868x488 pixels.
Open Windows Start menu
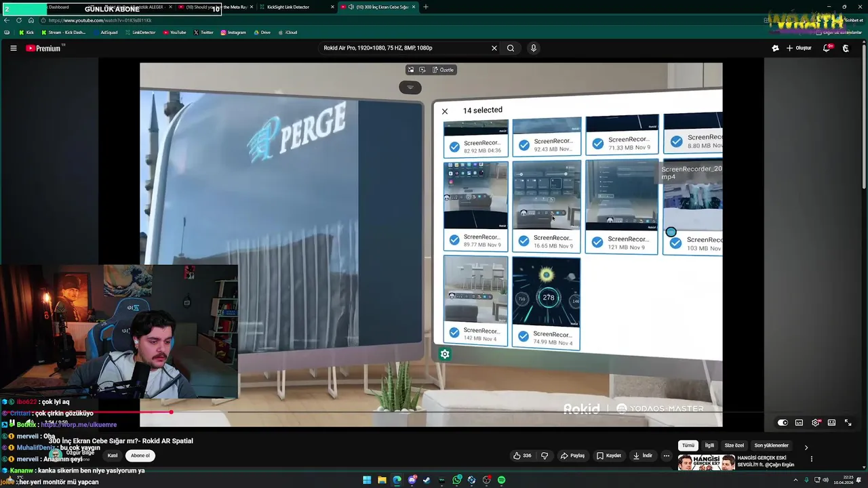(x=367, y=480)
